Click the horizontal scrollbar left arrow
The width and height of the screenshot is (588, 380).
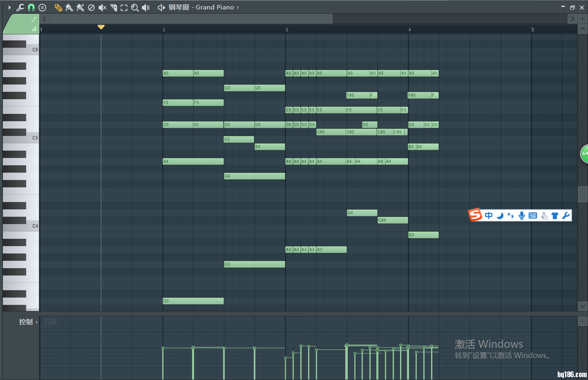[x=45, y=19]
